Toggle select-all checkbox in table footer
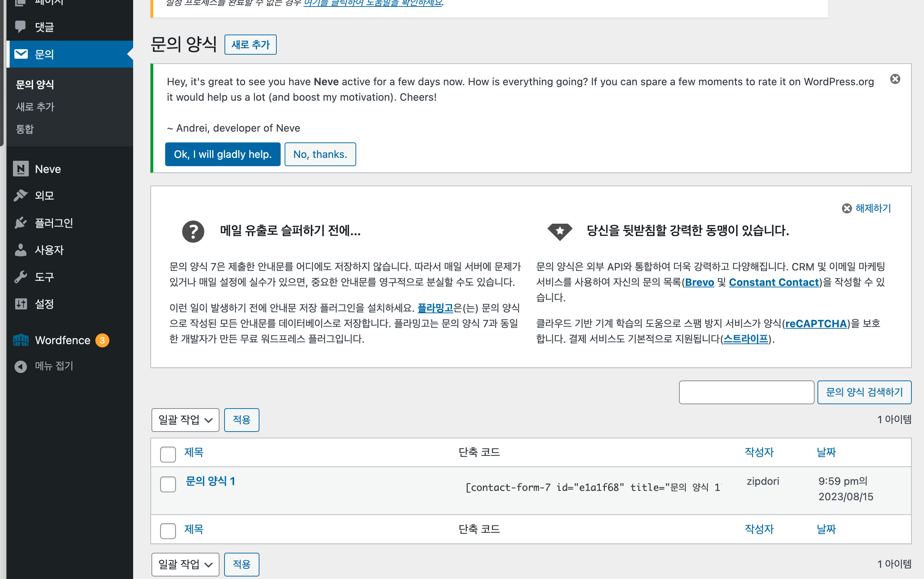Screen dimensions: 924x579 [168, 531]
